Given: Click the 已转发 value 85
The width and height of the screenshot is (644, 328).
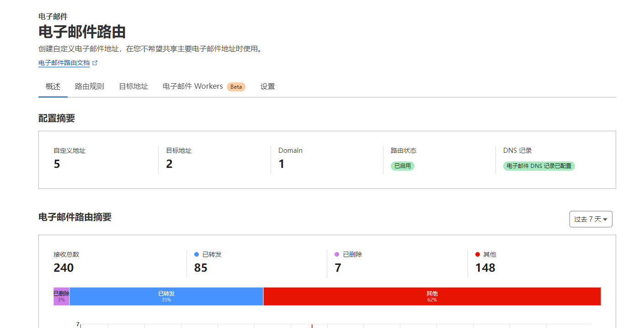Looking at the screenshot, I should [201, 268].
